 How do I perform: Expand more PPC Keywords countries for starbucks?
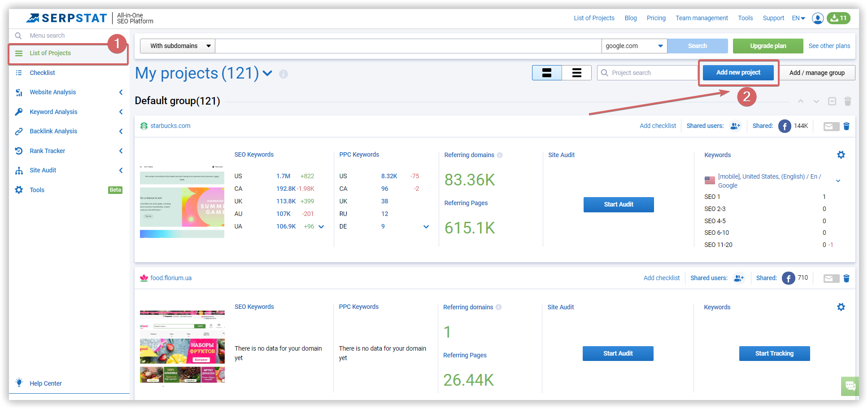(426, 227)
